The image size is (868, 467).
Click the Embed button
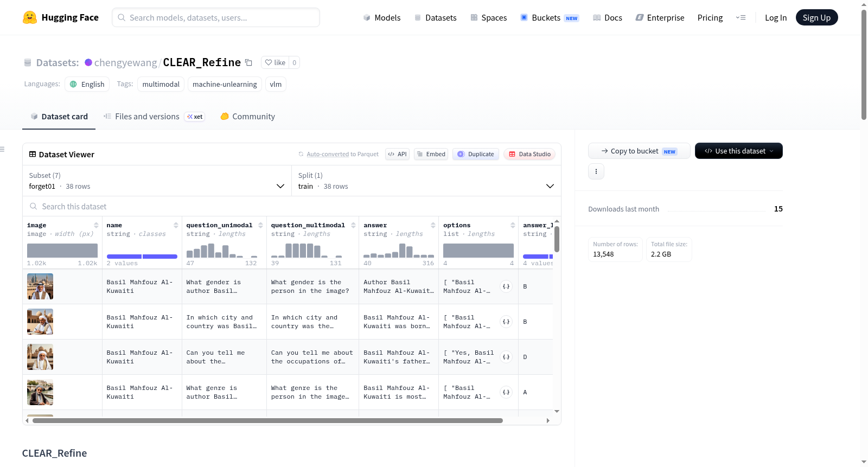(430, 154)
